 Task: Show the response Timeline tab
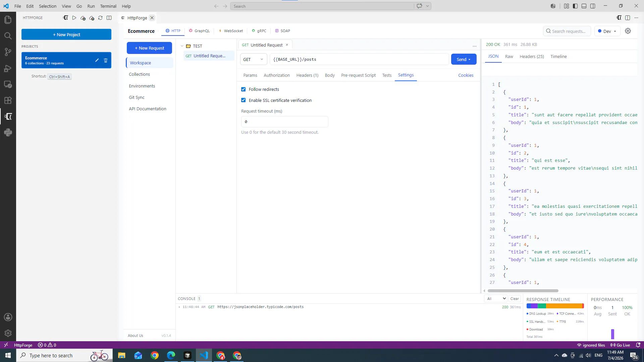(x=558, y=57)
